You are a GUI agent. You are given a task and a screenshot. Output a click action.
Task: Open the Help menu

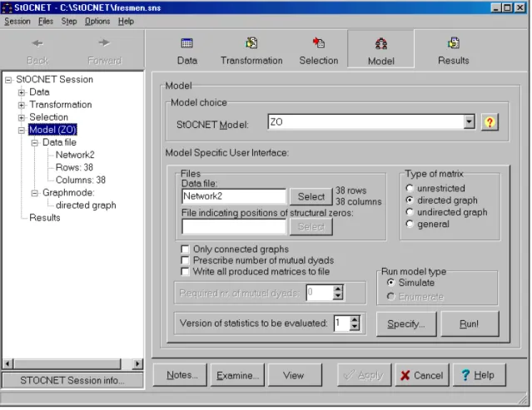coord(126,22)
